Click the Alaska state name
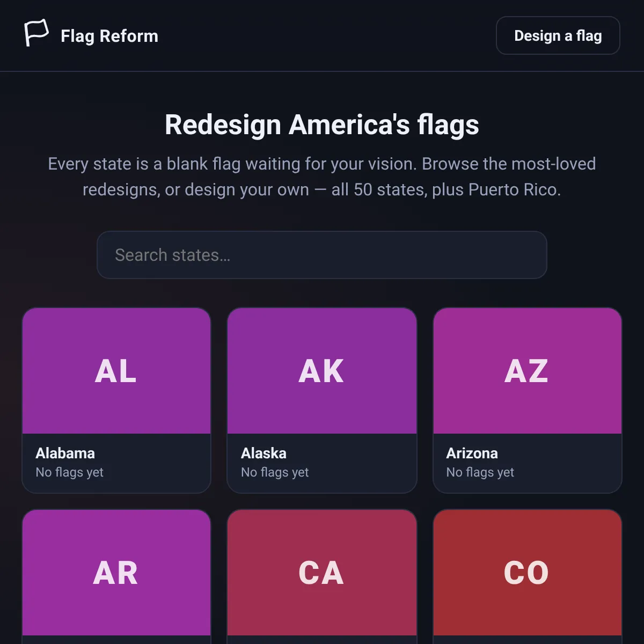The image size is (644, 644). 264,453
